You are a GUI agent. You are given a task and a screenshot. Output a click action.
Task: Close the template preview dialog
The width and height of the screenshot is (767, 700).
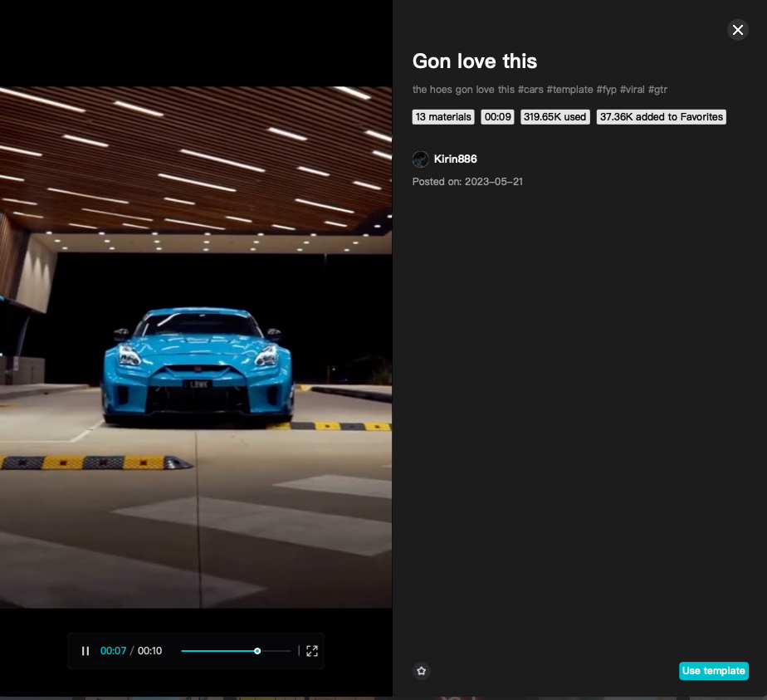coord(738,30)
